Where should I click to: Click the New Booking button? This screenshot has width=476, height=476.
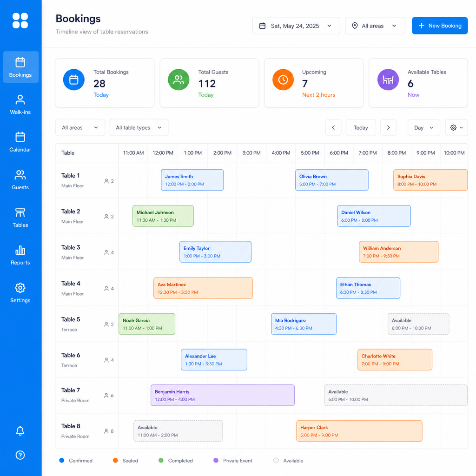440,26
